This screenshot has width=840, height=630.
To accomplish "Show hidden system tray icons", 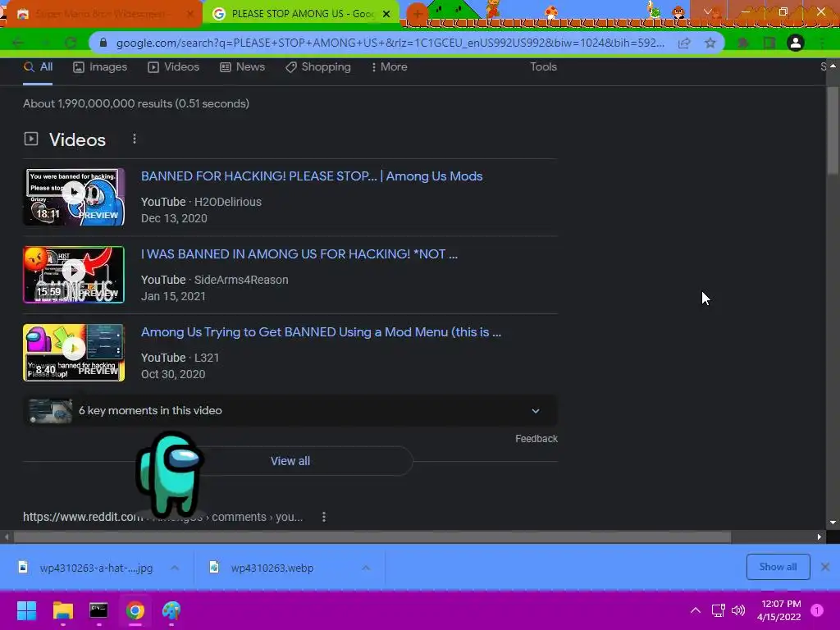I will (x=696, y=610).
